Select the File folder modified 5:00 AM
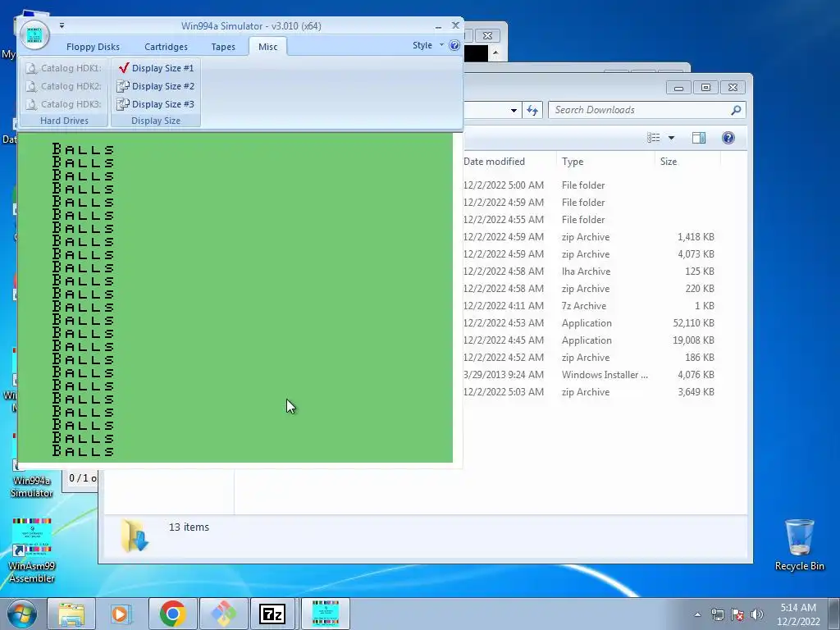The image size is (840, 630). click(x=589, y=185)
